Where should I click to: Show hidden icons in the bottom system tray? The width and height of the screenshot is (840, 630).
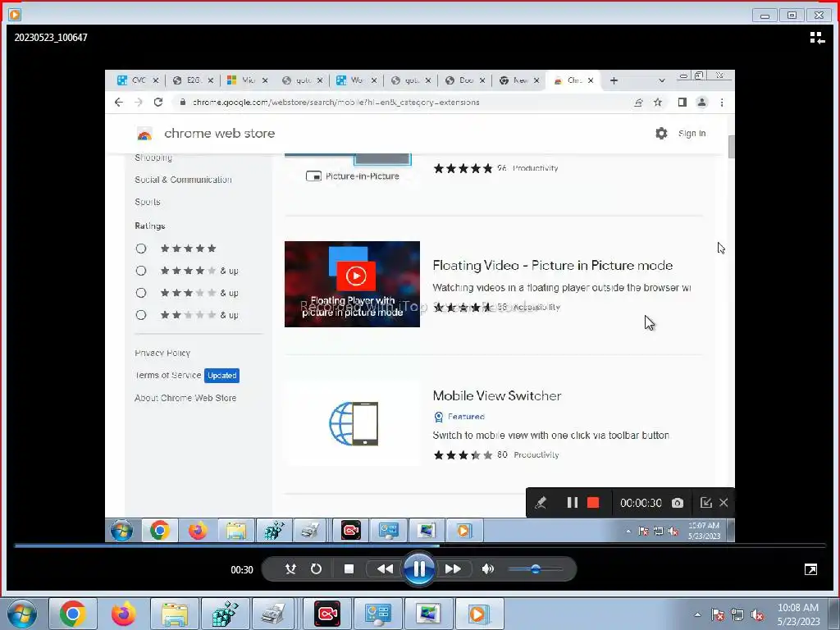(697, 614)
